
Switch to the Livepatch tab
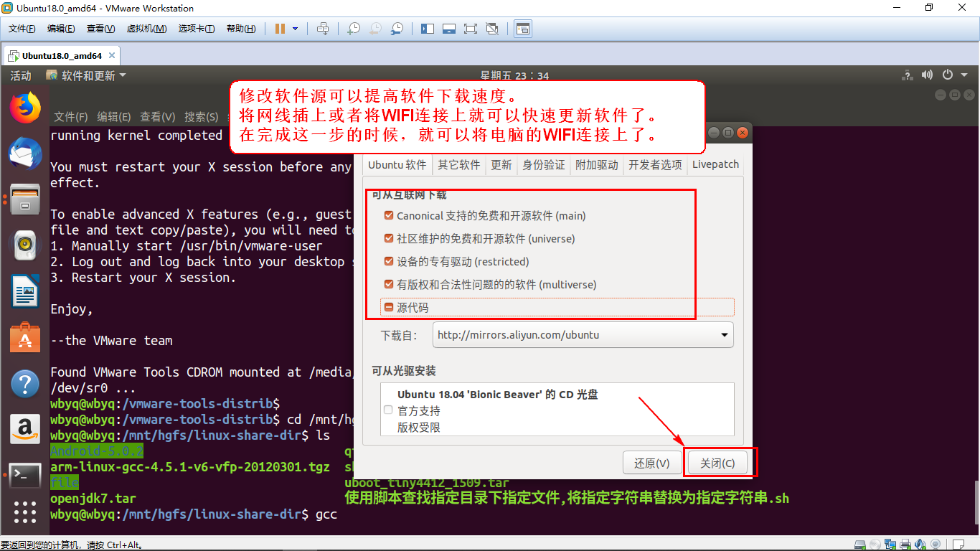pyautogui.click(x=715, y=164)
